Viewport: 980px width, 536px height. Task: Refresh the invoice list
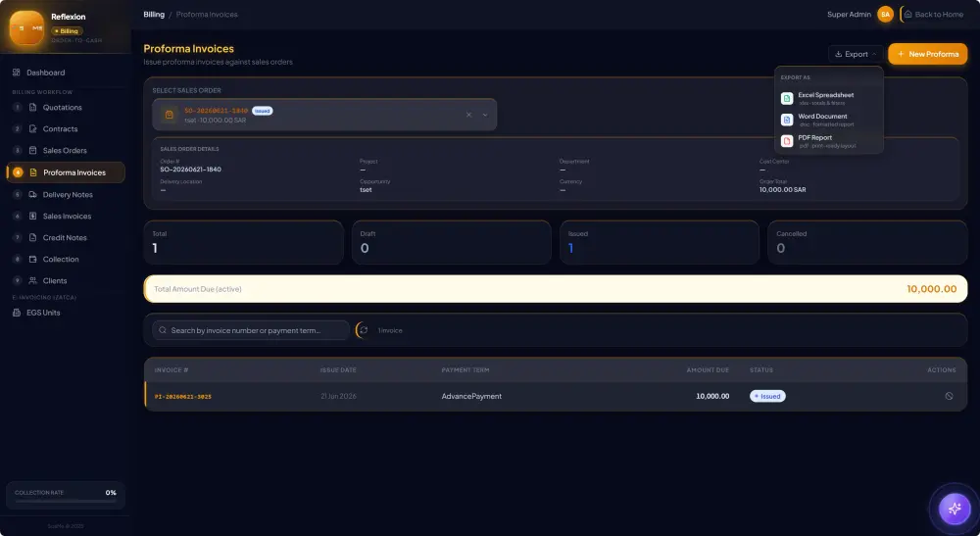coord(364,330)
